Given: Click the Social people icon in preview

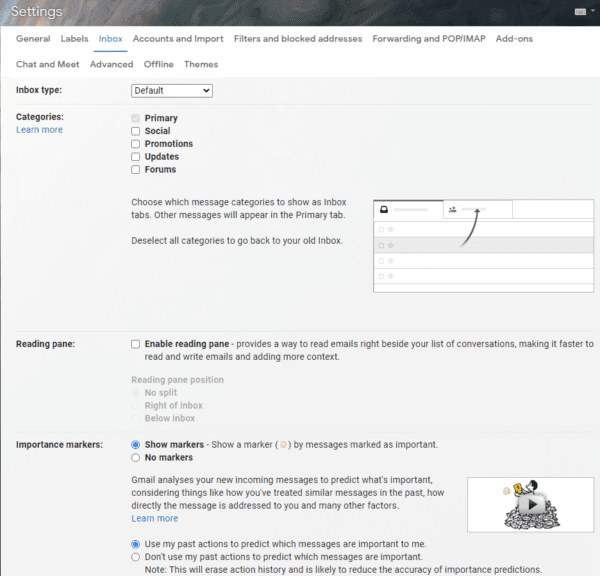Looking at the screenshot, I should pyautogui.click(x=453, y=210).
